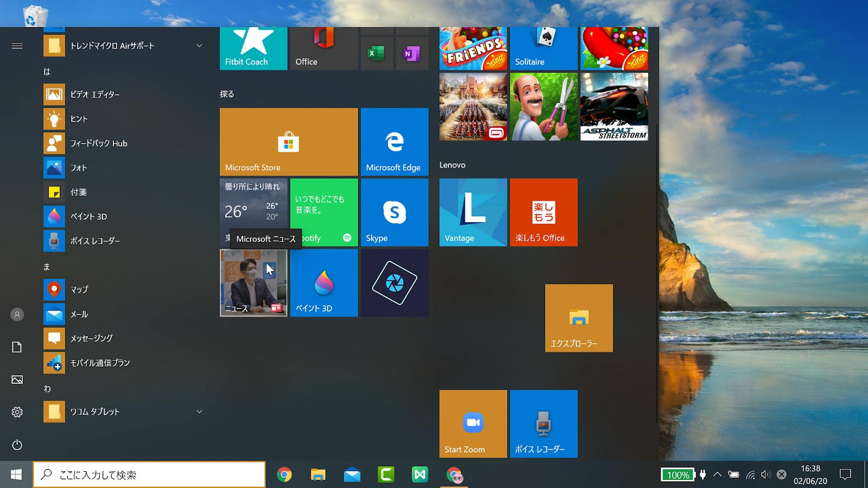Image resolution: width=868 pixels, height=488 pixels.
Task: Open the Fitbit Coach tile
Action: point(253,49)
